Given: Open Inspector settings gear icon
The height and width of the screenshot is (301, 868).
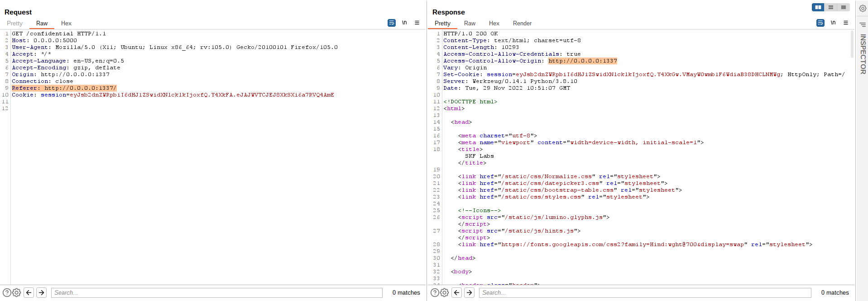Looking at the screenshot, I should 863,9.
